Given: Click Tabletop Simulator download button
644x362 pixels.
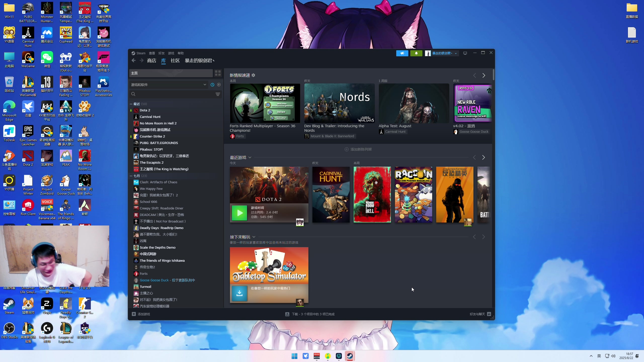Looking at the screenshot, I should click(x=239, y=293).
